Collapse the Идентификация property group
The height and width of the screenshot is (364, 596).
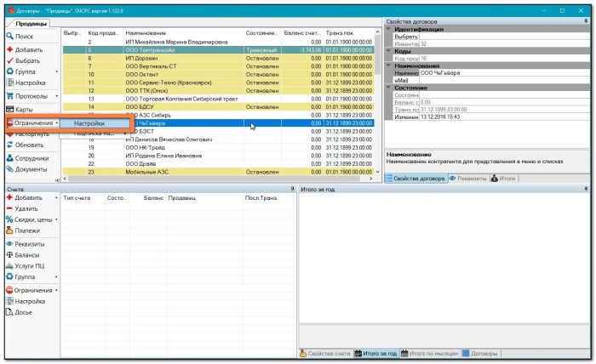point(388,29)
